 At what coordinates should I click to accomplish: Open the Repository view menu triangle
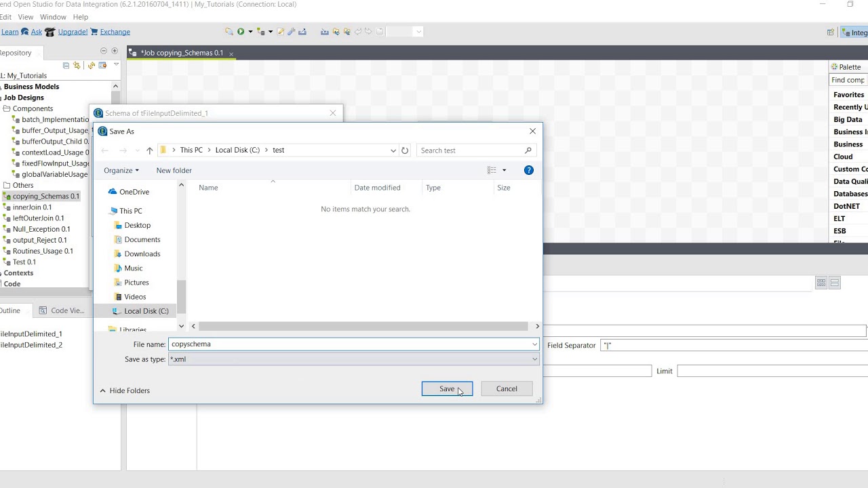point(116,65)
